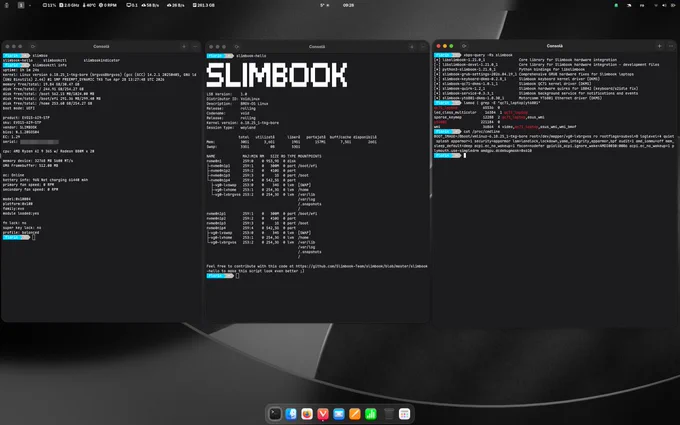Viewport: 680px width, 425px height.
Task: Open the volume icon in the system tray
Action: [x=664, y=5]
